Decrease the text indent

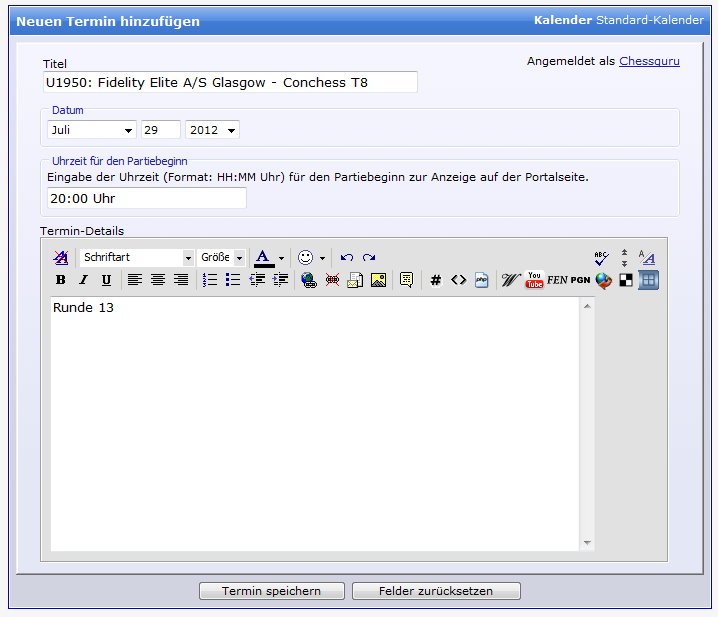coord(257,280)
